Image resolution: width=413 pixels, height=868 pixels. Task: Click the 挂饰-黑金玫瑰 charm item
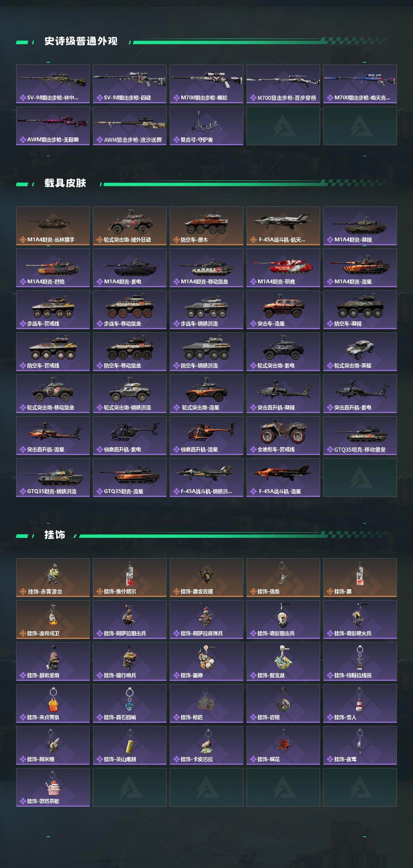point(206,578)
